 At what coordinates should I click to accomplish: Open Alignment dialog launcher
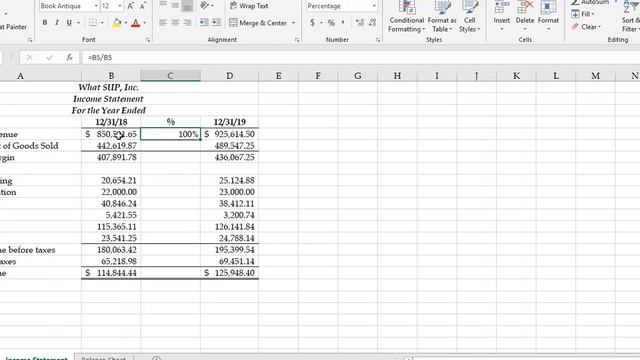click(297, 40)
